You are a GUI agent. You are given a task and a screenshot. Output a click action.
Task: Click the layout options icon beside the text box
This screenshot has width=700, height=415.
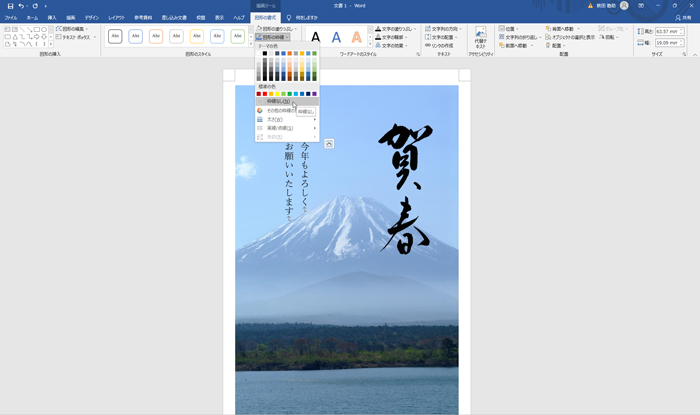[329, 144]
